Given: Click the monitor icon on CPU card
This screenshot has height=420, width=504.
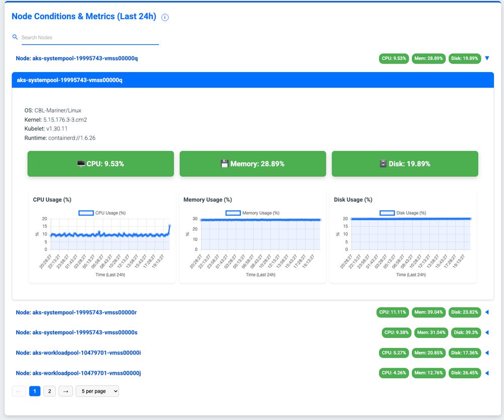Looking at the screenshot, I should pos(81,164).
